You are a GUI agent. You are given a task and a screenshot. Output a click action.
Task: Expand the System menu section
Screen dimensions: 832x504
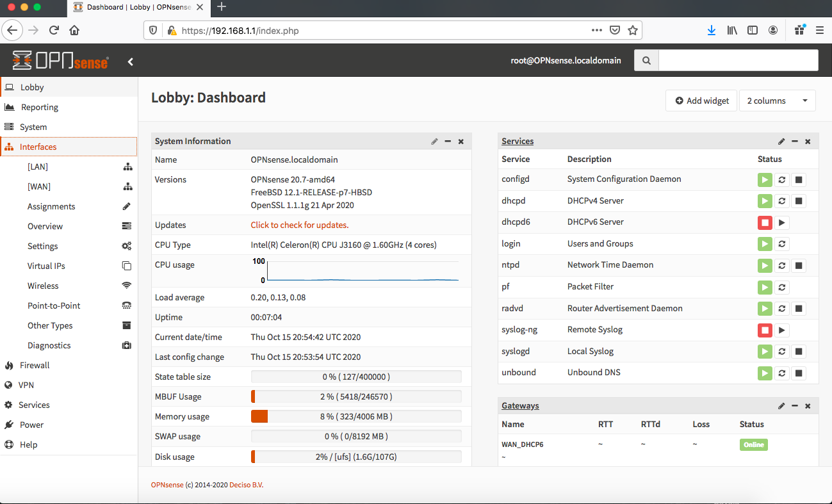[x=69, y=127]
